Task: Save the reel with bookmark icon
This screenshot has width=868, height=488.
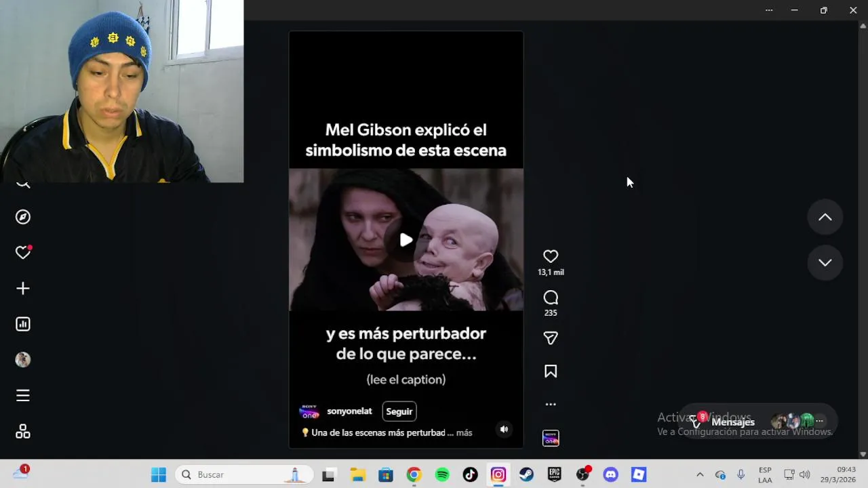Action: pyautogui.click(x=551, y=371)
